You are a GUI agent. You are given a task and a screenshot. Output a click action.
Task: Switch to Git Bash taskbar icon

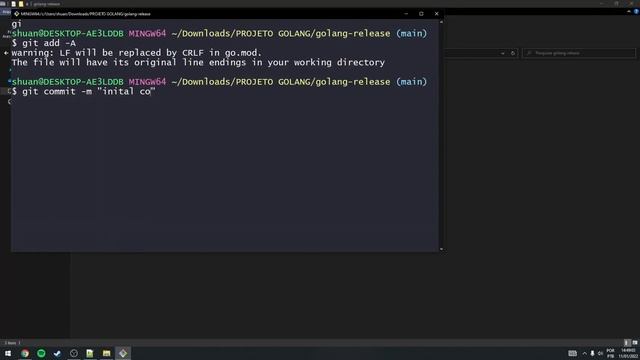(x=123, y=353)
